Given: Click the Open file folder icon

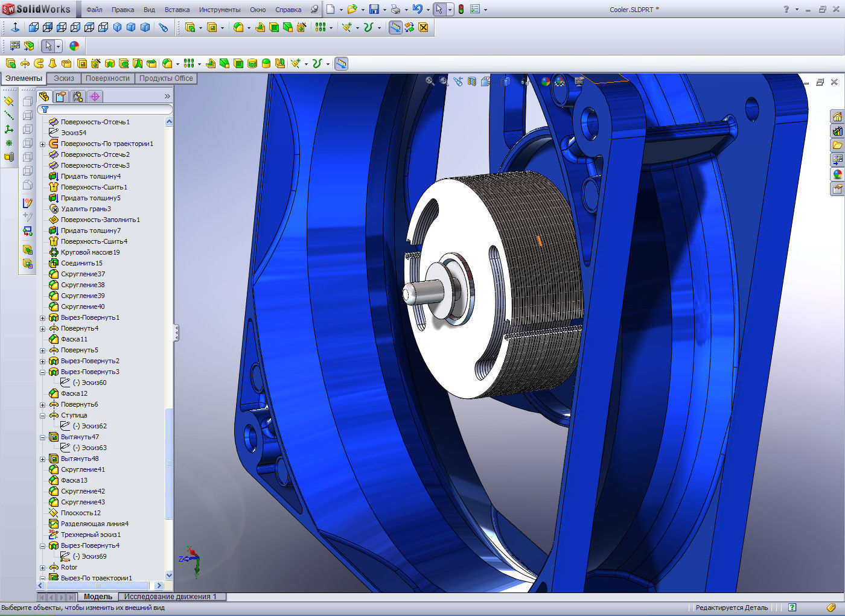Looking at the screenshot, I should (x=352, y=9).
